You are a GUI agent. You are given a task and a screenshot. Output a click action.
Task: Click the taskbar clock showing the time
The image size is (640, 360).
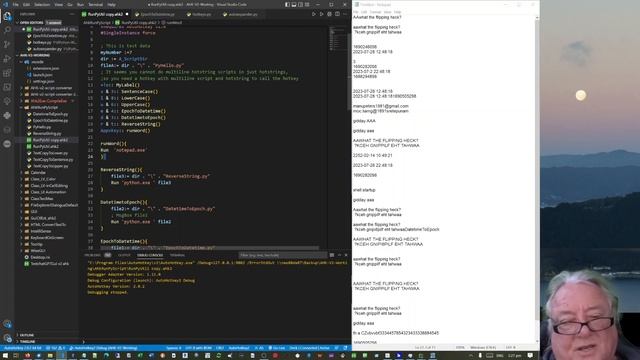click(x=515, y=356)
